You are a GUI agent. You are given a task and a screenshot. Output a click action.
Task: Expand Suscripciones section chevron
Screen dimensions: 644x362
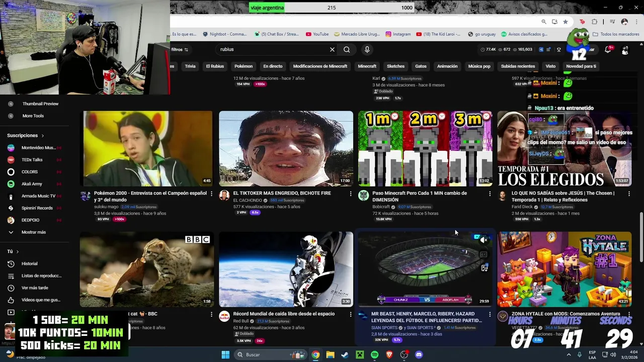tap(43, 136)
